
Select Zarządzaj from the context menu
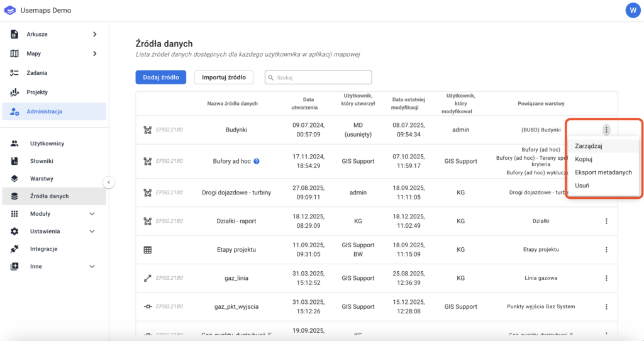[x=589, y=146]
